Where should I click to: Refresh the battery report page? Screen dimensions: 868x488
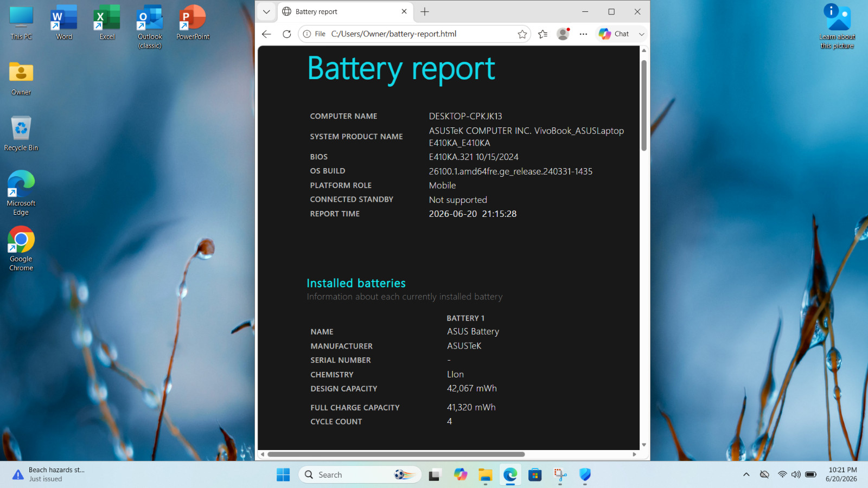pyautogui.click(x=287, y=34)
